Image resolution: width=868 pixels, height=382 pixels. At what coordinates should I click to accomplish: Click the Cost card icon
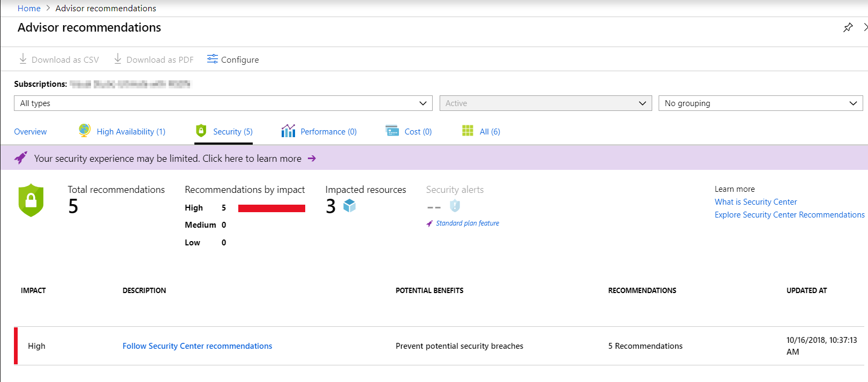tap(393, 131)
